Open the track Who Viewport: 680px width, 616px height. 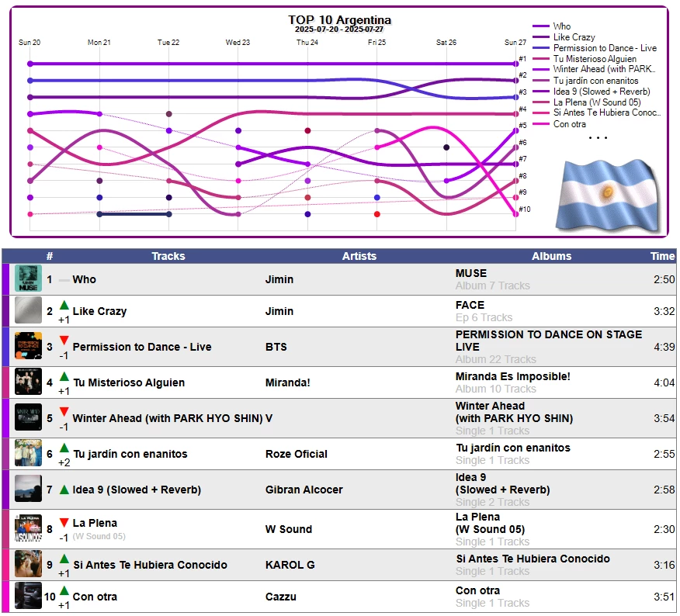[84, 279]
